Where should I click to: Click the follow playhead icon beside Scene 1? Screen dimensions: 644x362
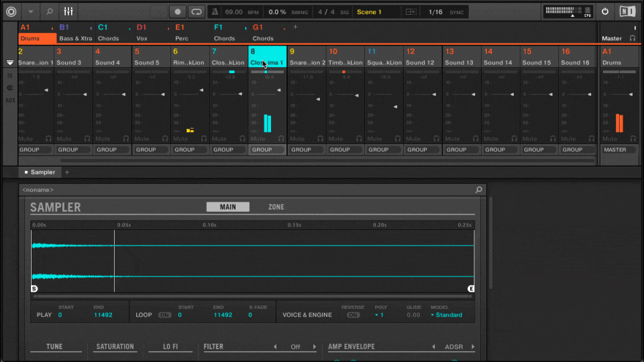click(411, 12)
